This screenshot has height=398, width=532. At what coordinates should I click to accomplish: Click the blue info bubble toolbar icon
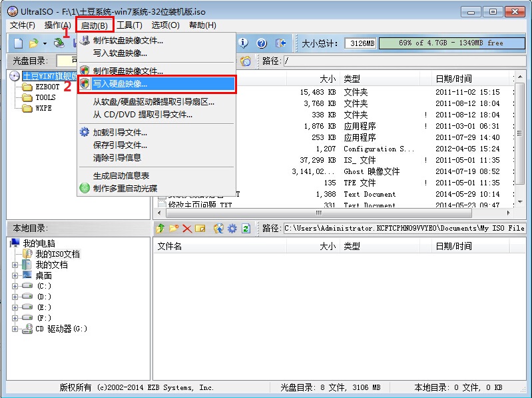point(243,43)
